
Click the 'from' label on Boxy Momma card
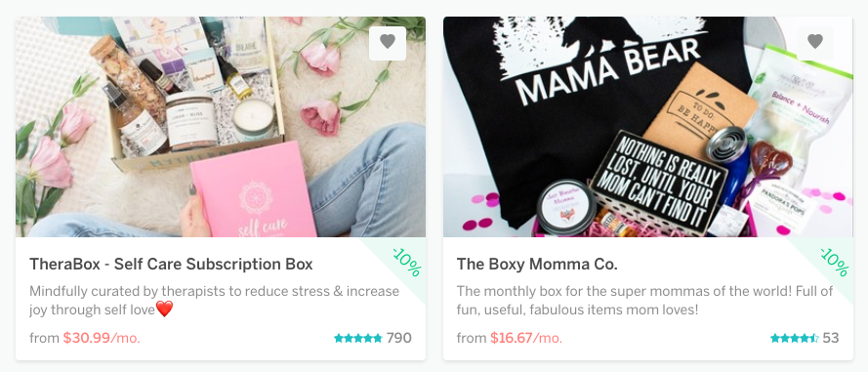pyautogui.click(x=472, y=338)
